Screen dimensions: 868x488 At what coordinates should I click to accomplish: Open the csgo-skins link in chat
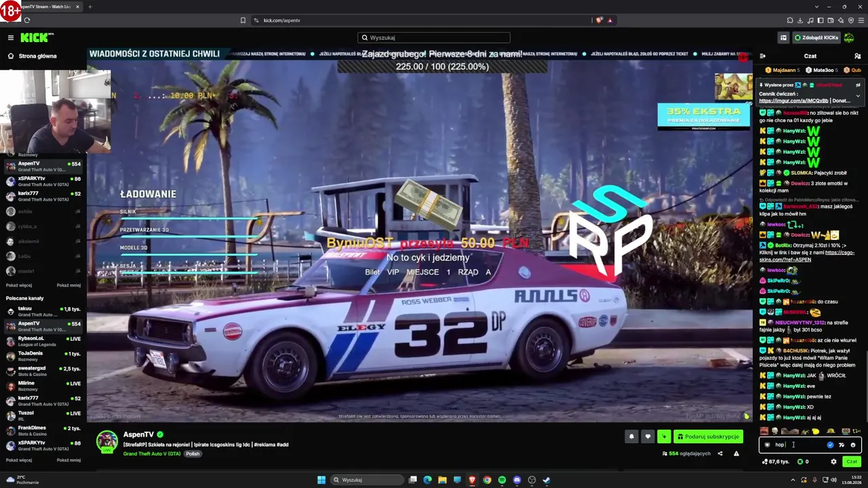click(807, 256)
